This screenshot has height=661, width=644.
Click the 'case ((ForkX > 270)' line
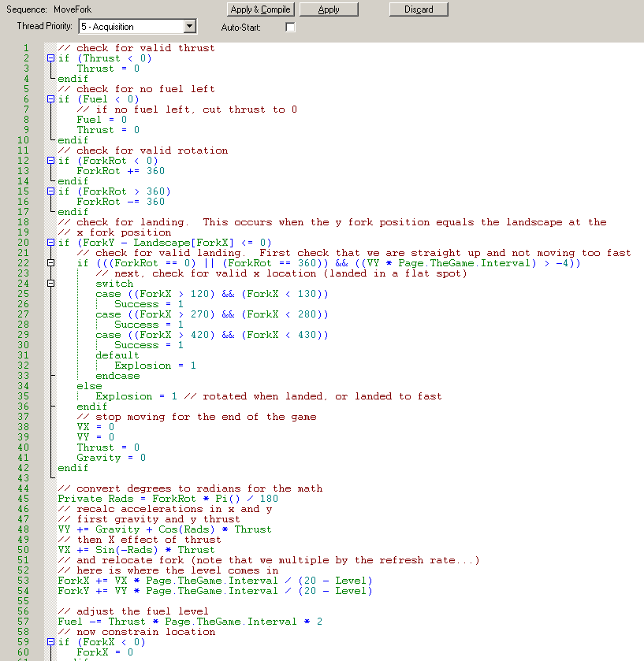212,314
